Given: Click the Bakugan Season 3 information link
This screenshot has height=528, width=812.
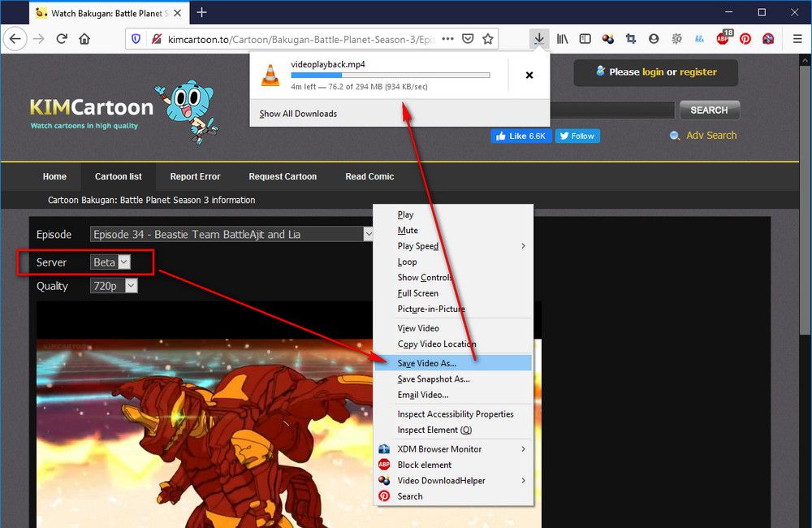Looking at the screenshot, I should [x=151, y=200].
